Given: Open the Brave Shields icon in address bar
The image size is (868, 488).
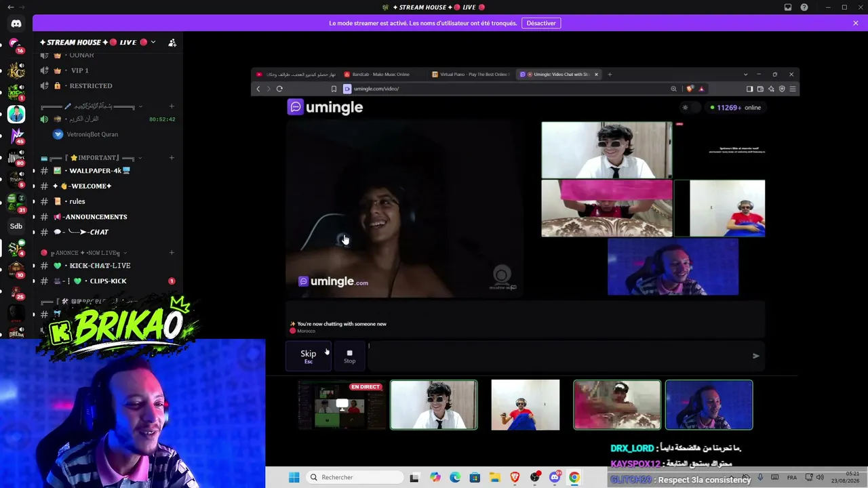Looking at the screenshot, I should tap(690, 89).
